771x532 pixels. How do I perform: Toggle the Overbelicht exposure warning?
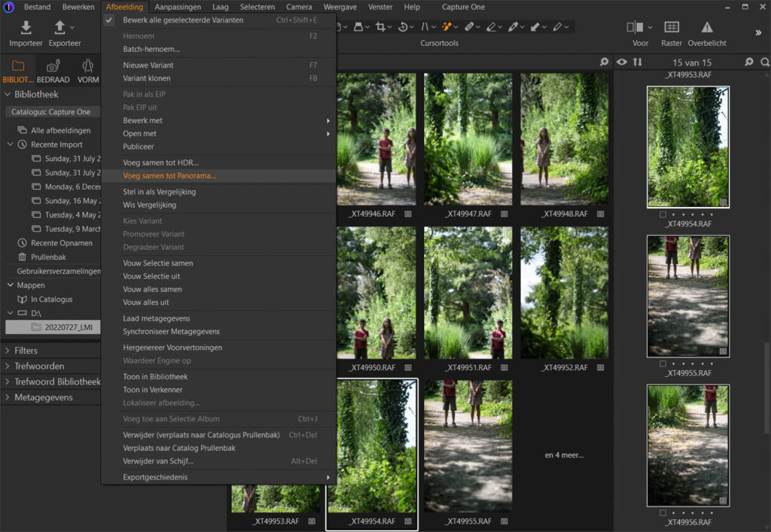click(707, 28)
